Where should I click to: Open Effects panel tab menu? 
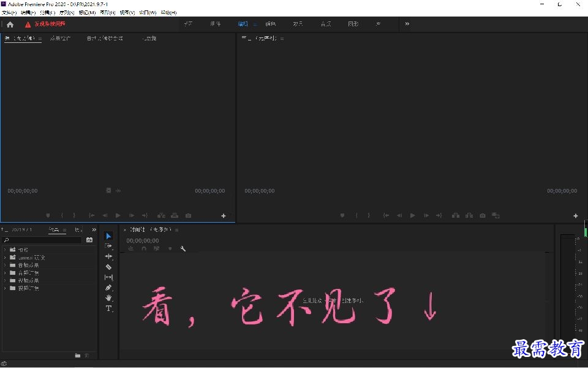click(x=64, y=230)
